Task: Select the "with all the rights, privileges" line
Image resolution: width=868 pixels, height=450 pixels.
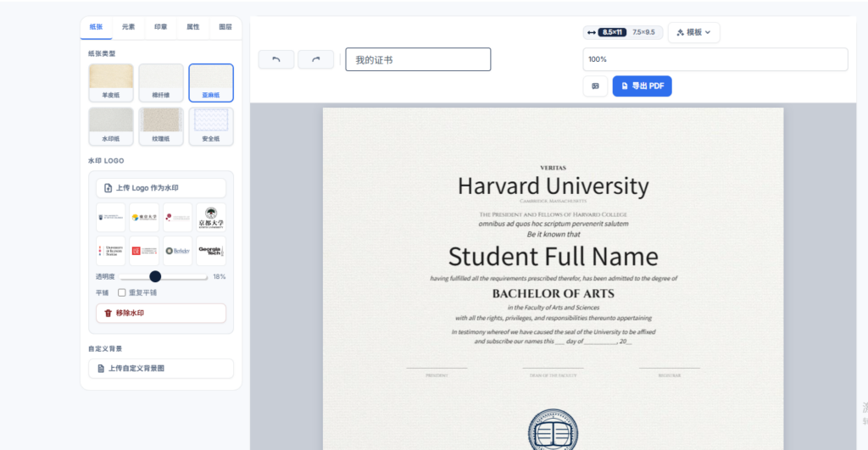Action: click(553, 319)
